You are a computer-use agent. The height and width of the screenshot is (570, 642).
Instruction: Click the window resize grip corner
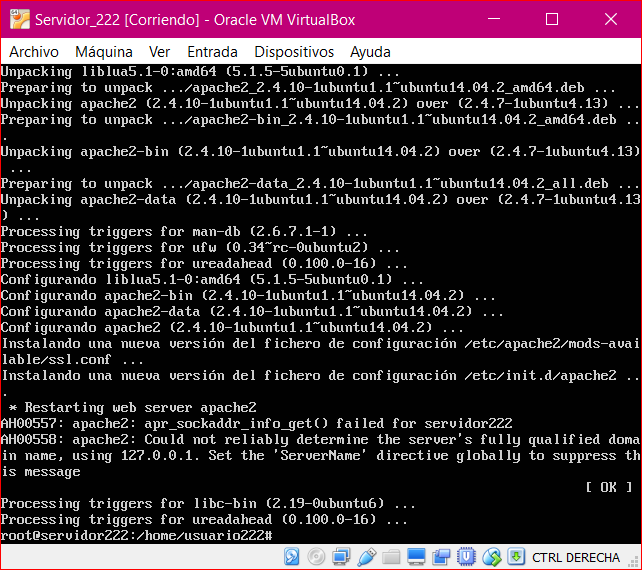click(635, 563)
